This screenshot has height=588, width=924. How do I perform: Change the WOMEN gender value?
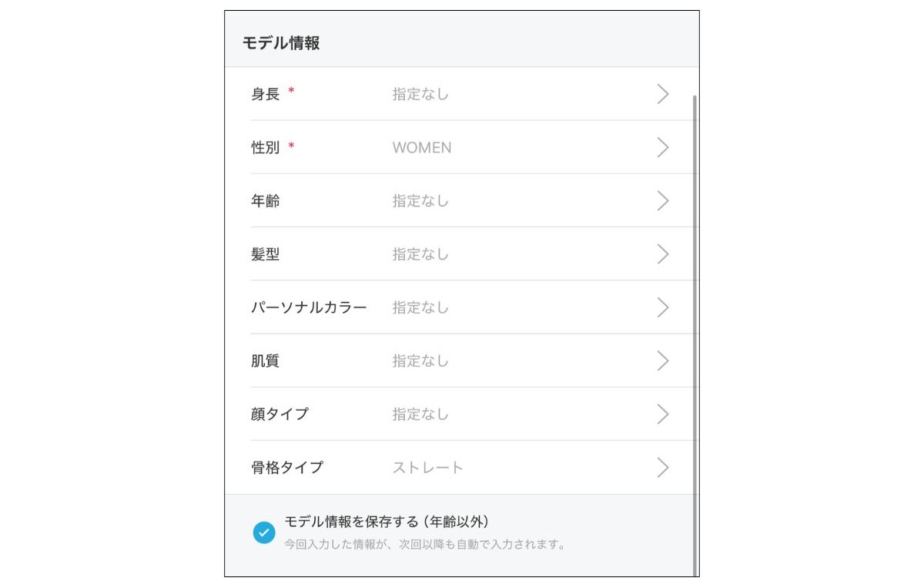[x=422, y=148]
